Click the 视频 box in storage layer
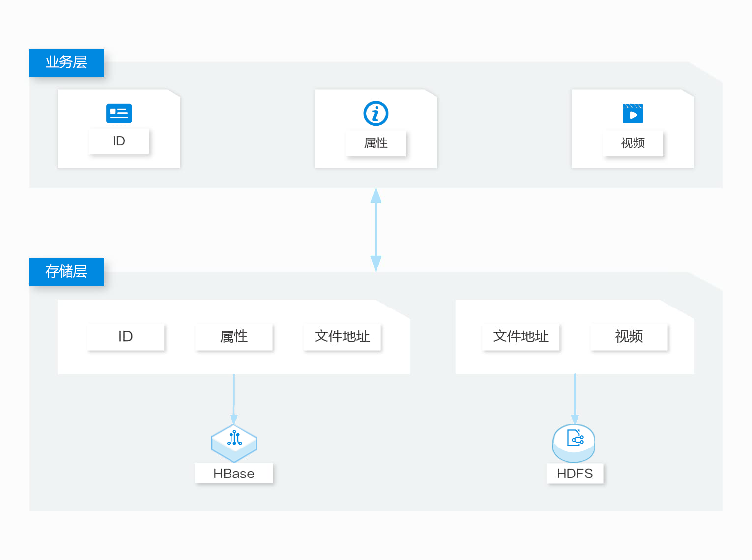752x560 pixels. (x=629, y=337)
